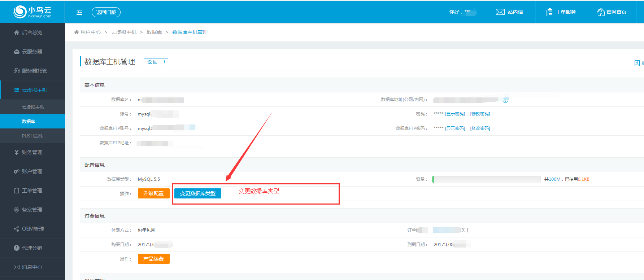Click 云虚拟主机 breadcrumb link
Viewport: 644px width, 280px height.
[x=124, y=32]
